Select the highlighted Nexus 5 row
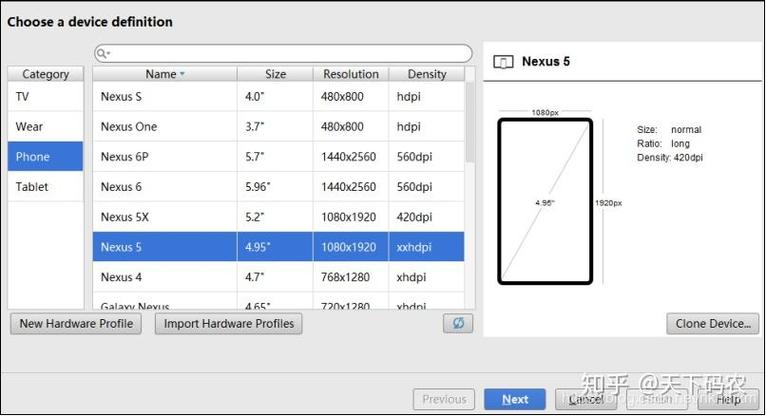Image resolution: width=766 pixels, height=416 pixels. pos(278,247)
